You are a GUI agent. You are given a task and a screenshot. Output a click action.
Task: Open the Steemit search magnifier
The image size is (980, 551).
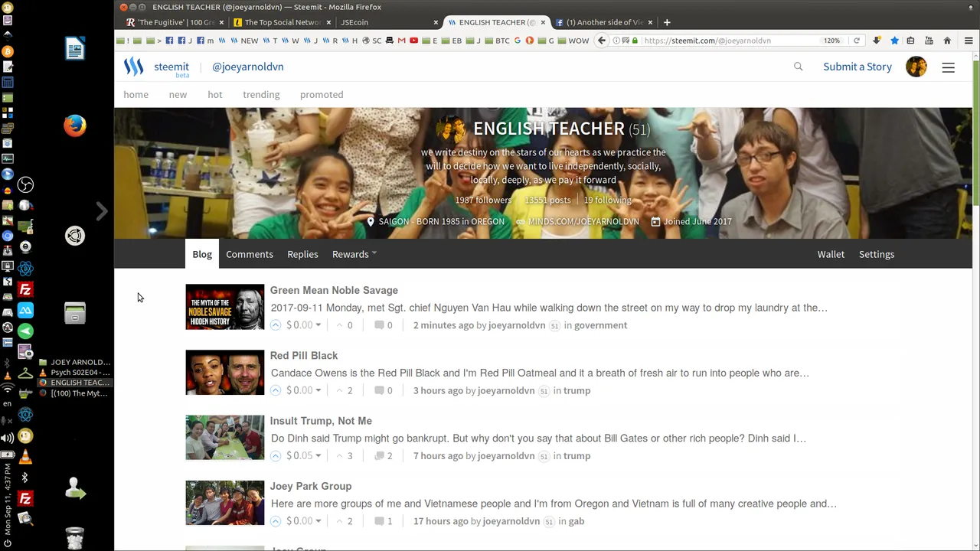coord(798,67)
